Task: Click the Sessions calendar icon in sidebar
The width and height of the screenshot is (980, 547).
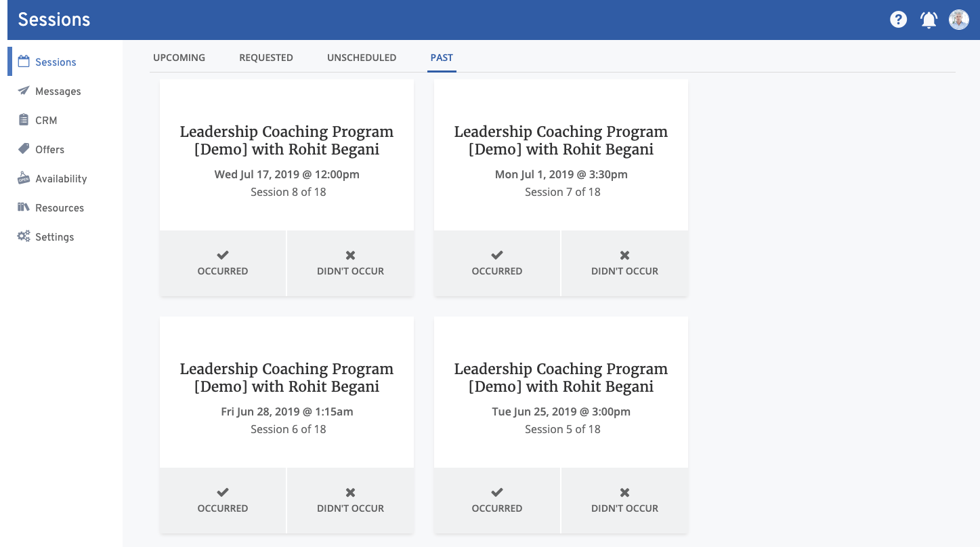Action: pos(24,62)
